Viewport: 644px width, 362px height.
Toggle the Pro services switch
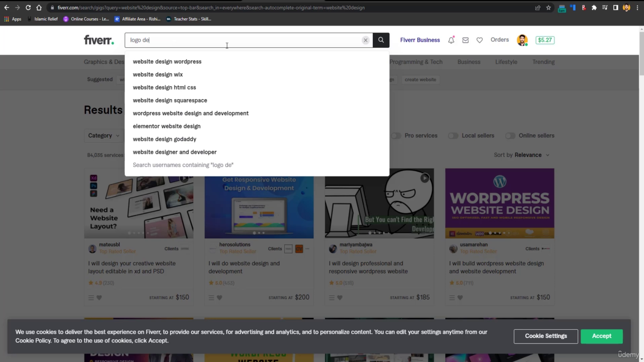pos(396,136)
